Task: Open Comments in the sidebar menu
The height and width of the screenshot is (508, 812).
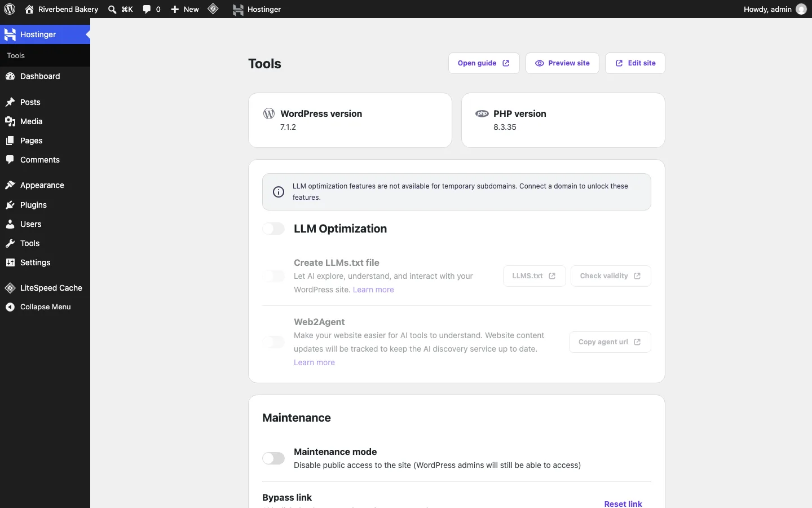Action: click(45, 160)
